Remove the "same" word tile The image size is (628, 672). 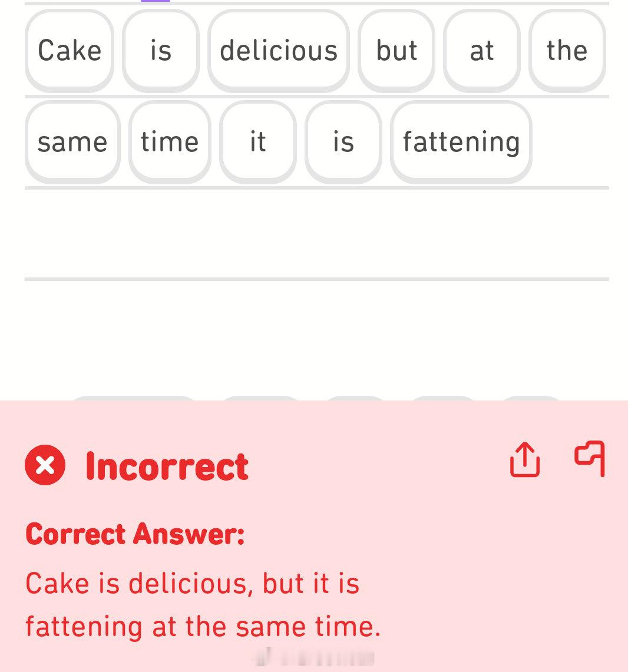[x=72, y=142]
